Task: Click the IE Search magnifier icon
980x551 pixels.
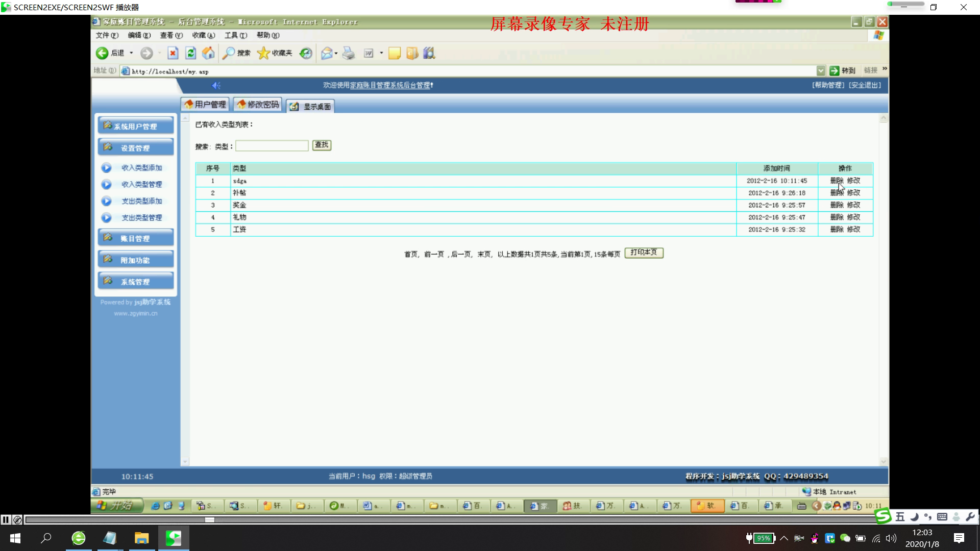Action: [229, 53]
